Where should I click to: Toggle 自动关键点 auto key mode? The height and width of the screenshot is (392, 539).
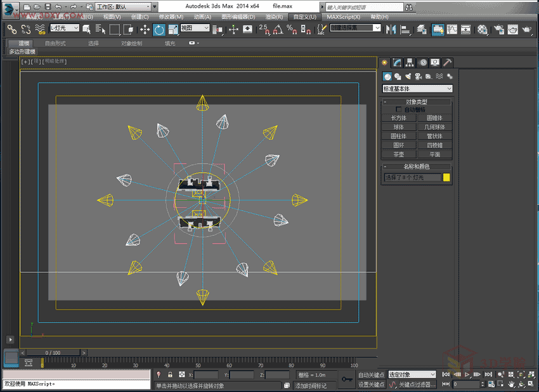point(370,375)
